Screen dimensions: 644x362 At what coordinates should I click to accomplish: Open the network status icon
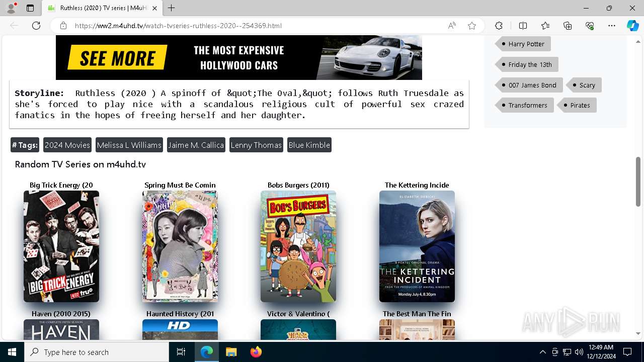(x=567, y=352)
